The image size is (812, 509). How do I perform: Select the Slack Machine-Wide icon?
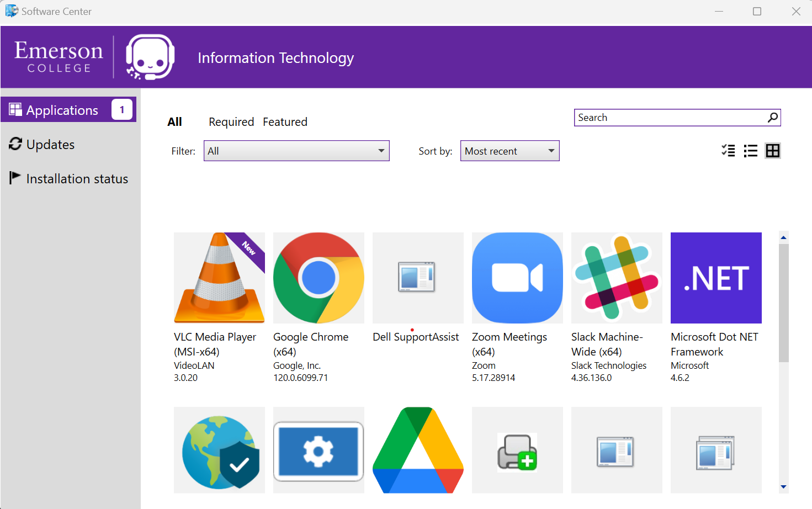[x=617, y=278]
